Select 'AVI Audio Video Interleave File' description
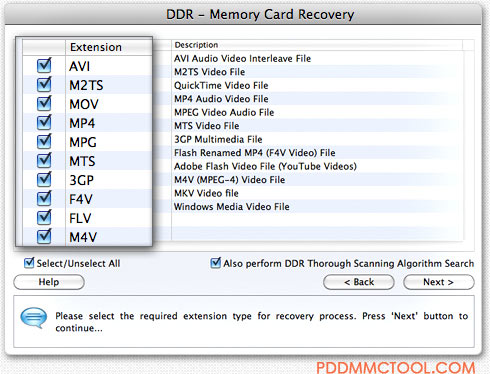 pos(242,59)
